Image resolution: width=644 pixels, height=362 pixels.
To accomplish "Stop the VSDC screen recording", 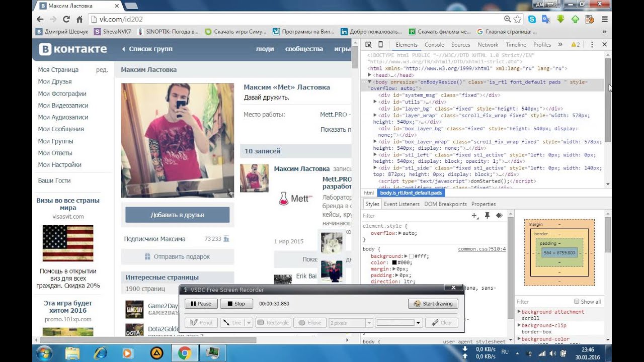I will click(x=236, y=304).
